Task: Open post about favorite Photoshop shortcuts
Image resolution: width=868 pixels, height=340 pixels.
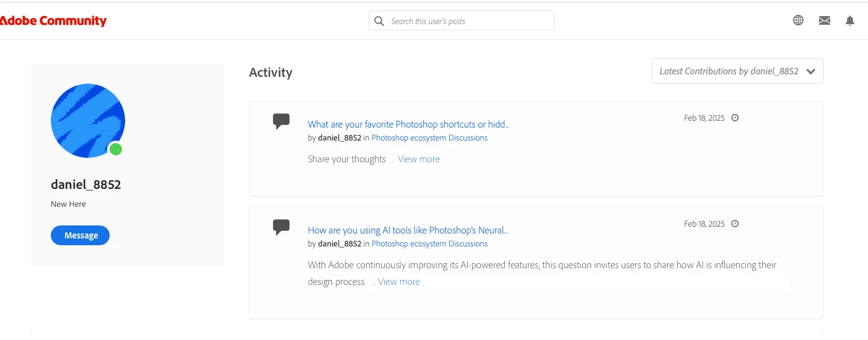Action: click(x=408, y=124)
